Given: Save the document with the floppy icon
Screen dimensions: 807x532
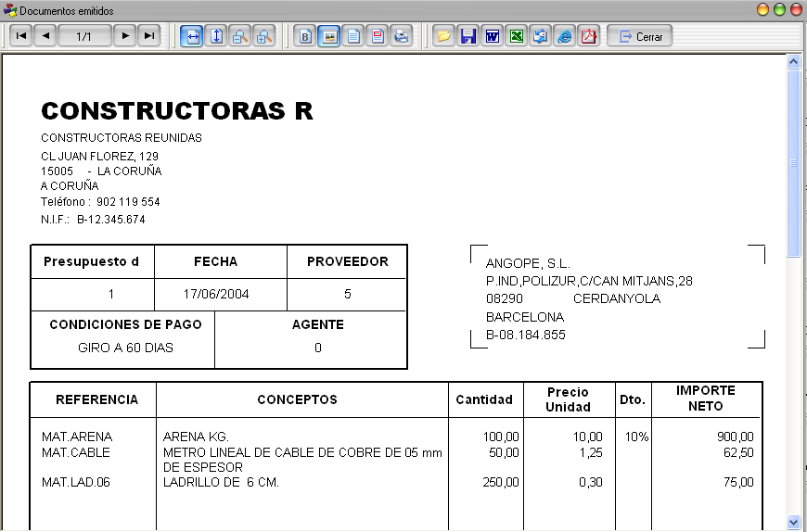Looking at the screenshot, I should (x=468, y=36).
